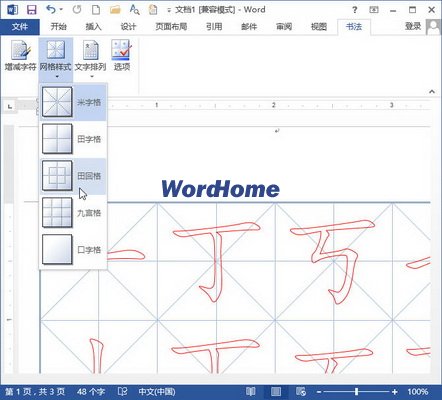This screenshot has width=442, height=400.
Task: Open the 文字排列 text arrangement dropdown
Action: (90, 59)
